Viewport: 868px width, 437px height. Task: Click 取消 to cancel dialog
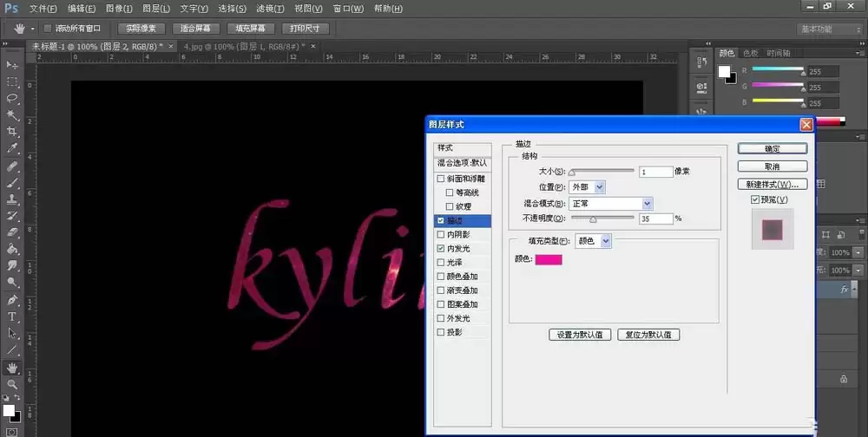click(x=773, y=166)
